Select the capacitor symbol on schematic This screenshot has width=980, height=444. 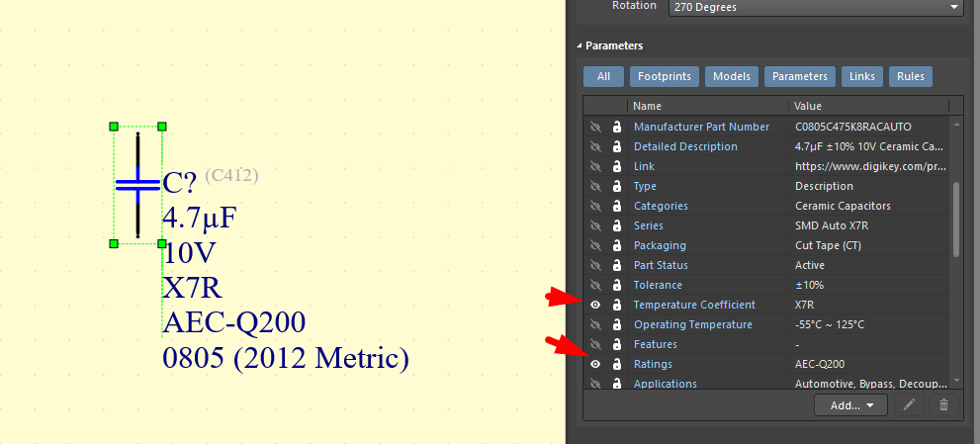(x=137, y=185)
